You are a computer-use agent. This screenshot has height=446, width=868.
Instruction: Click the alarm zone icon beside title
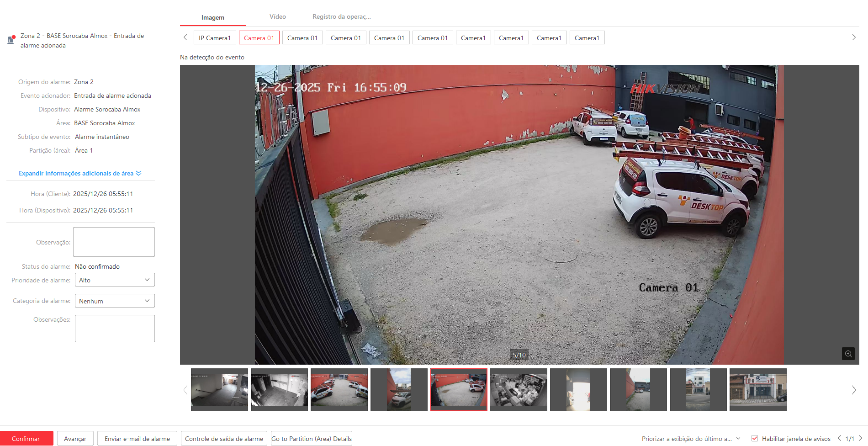[11, 40]
